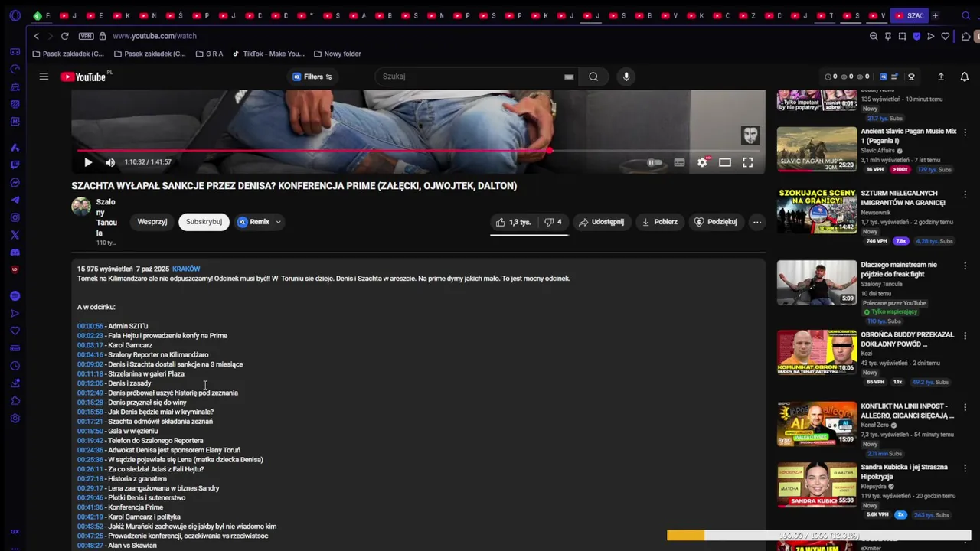Expand the Remix dropdown chevron

point(278,222)
